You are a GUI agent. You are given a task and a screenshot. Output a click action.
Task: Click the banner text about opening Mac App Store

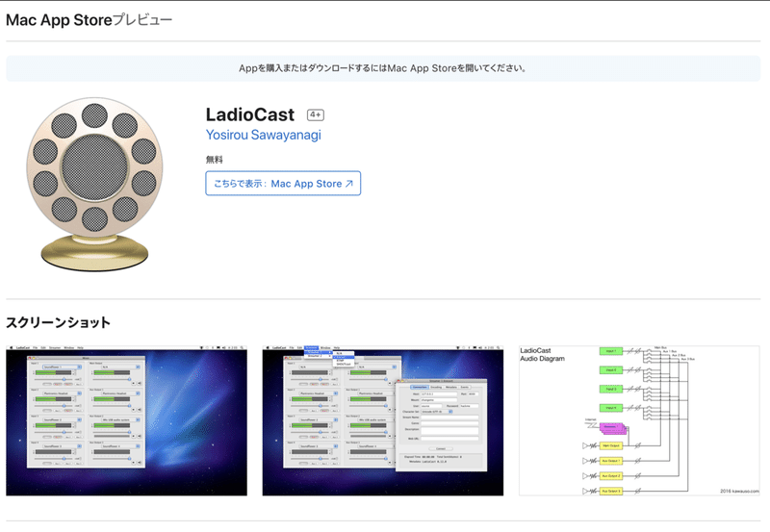click(382, 68)
